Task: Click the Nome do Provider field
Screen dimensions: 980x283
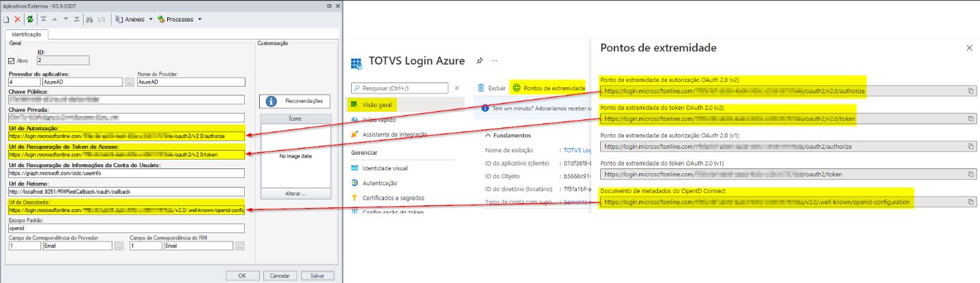Action: click(x=191, y=81)
